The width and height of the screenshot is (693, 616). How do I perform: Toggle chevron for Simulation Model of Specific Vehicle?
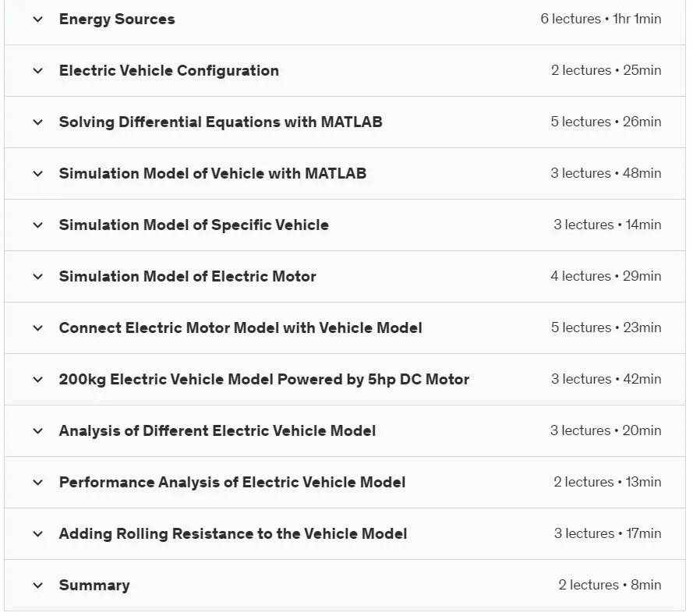[x=38, y=225]
